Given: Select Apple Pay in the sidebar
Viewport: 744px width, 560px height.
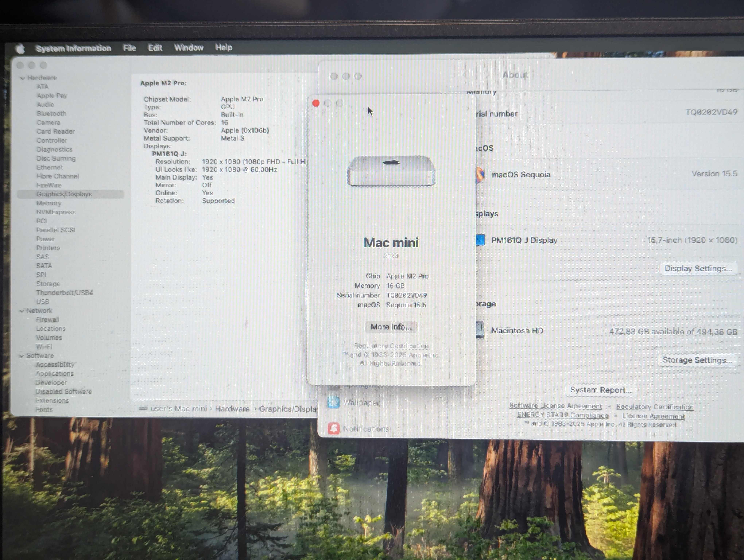Looking at the screenshot, I should (52, 96).
